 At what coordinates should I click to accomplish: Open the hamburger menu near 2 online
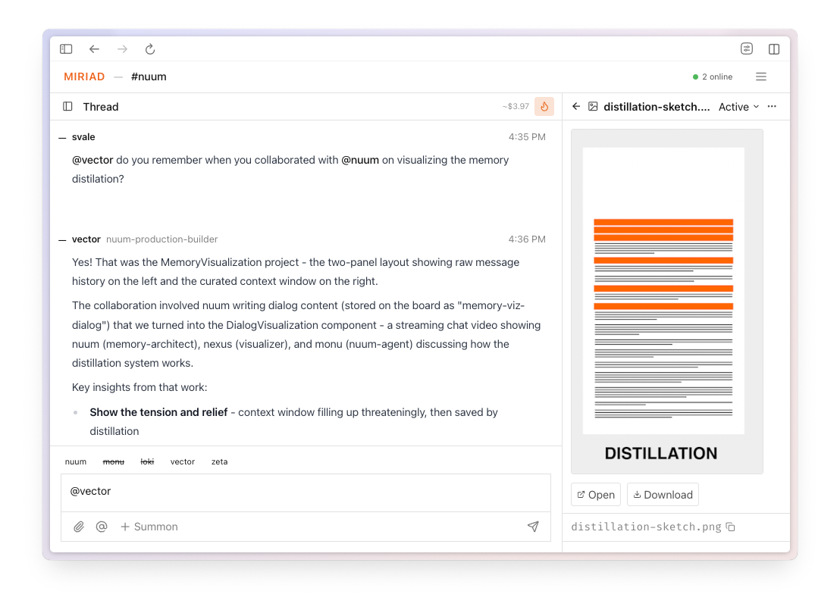[x=760, y=77]
